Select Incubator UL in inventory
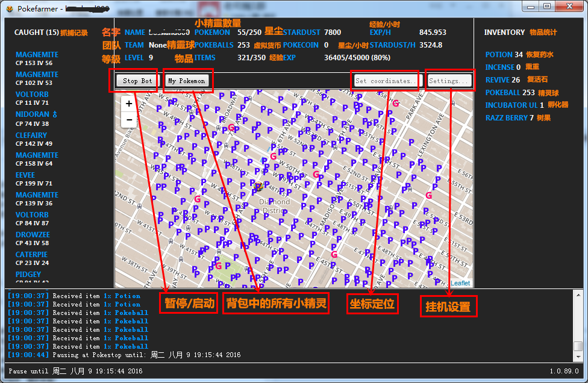The width and height of the screenshot is (588, 383). pyautogui.click(x=511, y=105)
